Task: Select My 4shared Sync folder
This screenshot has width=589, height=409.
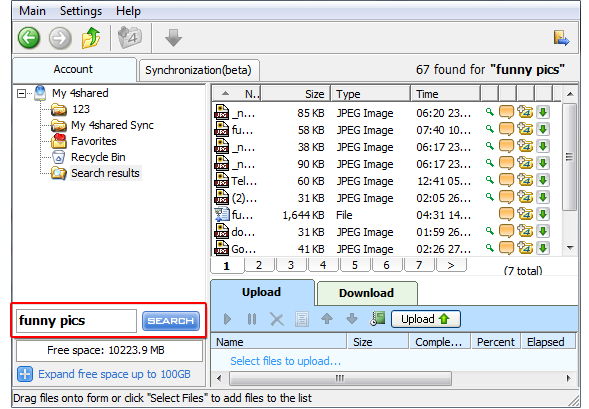Action: (112, 125)
